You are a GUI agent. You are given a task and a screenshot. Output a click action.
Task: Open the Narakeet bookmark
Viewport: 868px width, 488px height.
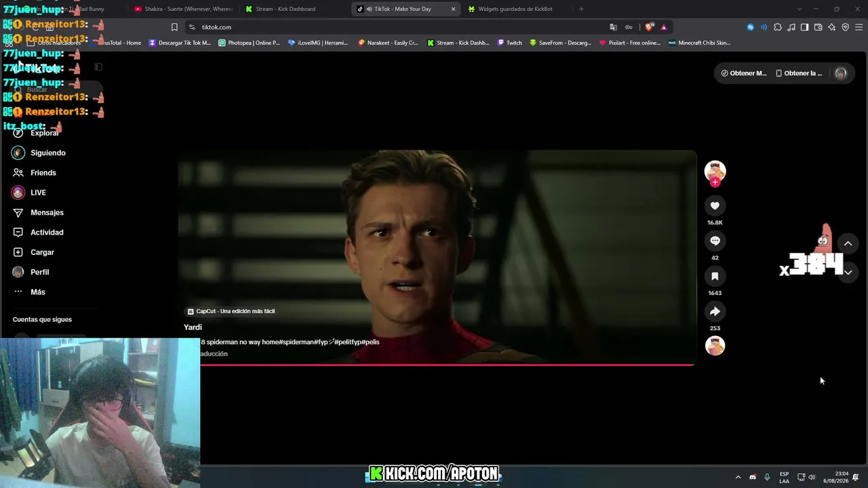(x=388, y=43)
